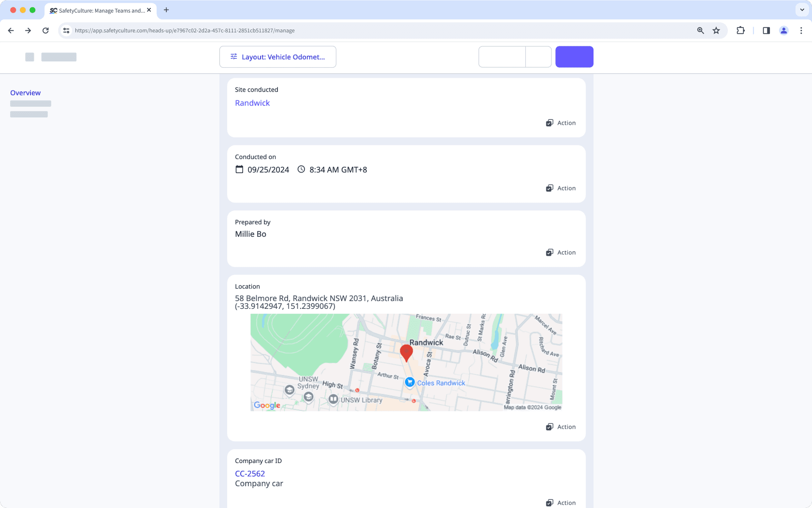Open the browser zoom magnifier icon

(700, 30)
